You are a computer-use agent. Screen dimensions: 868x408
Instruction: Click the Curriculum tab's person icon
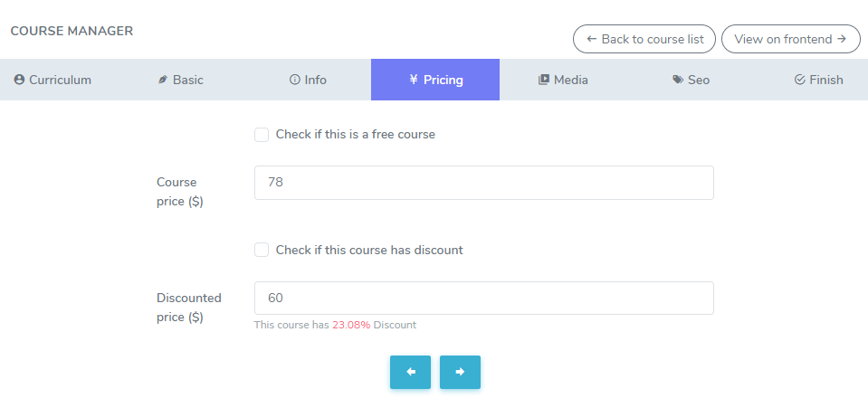pyautogui.click(x=19, y=80)
